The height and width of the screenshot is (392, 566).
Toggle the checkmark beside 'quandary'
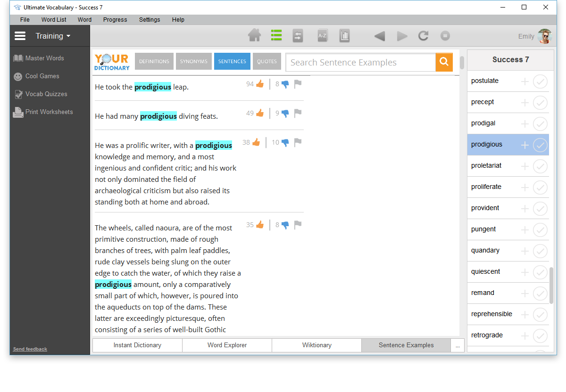[x=540, y=251]
